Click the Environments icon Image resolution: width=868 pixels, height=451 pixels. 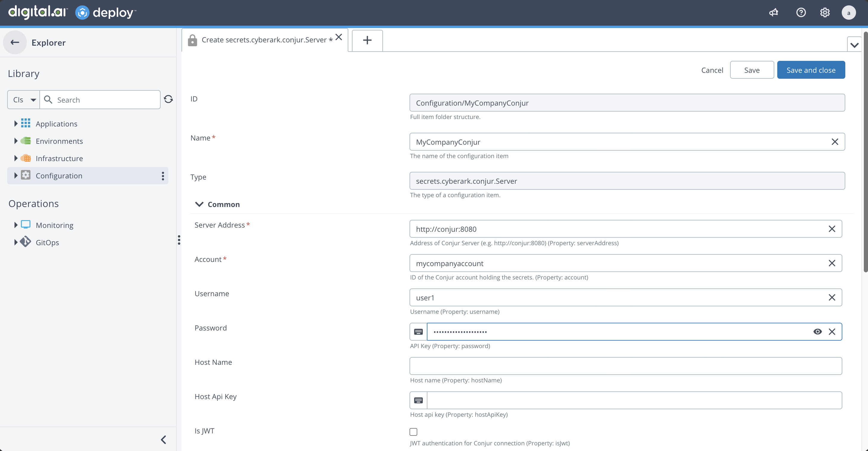tap(26, 141)
